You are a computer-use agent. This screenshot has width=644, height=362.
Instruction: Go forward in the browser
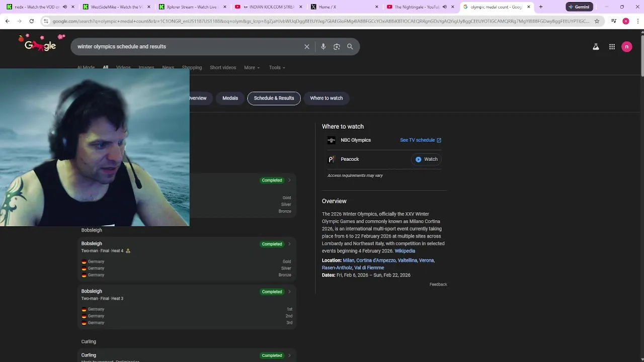coord(19,21)
